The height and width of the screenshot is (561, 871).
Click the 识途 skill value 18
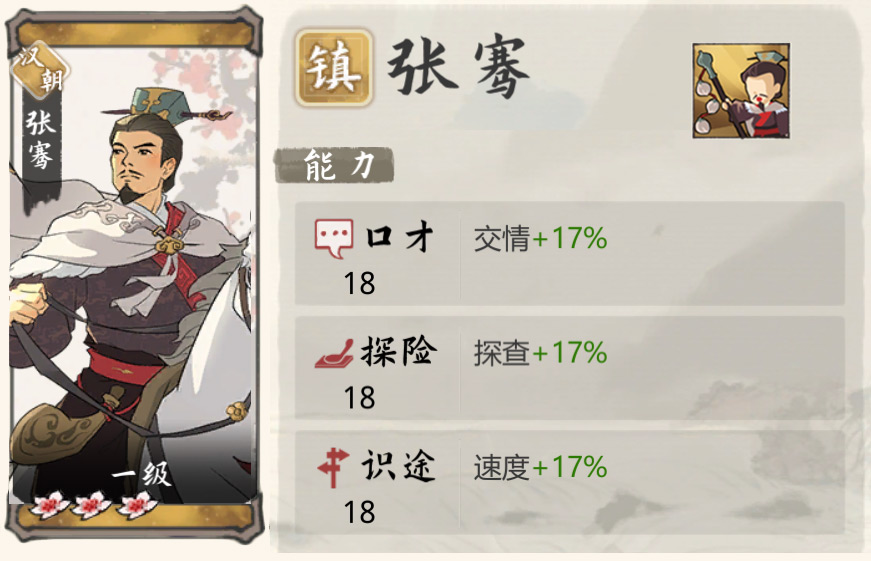click(359, 512)
